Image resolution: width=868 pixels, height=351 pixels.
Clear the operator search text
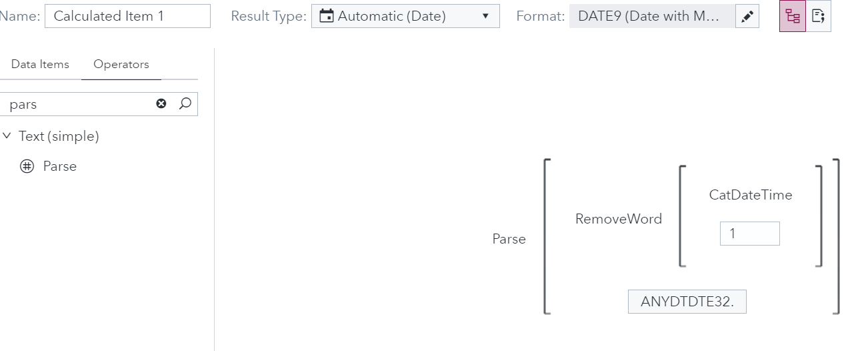point(161,103)
